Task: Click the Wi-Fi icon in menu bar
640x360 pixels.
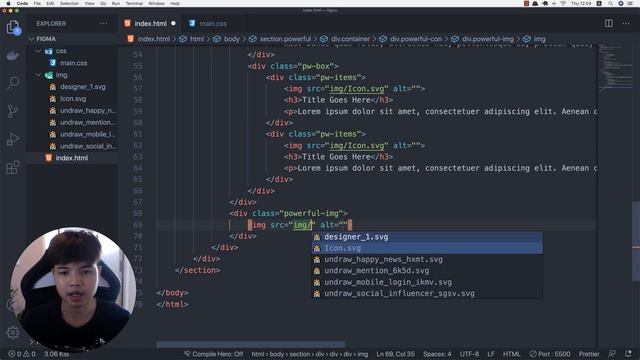Action: tap(563, 3)
